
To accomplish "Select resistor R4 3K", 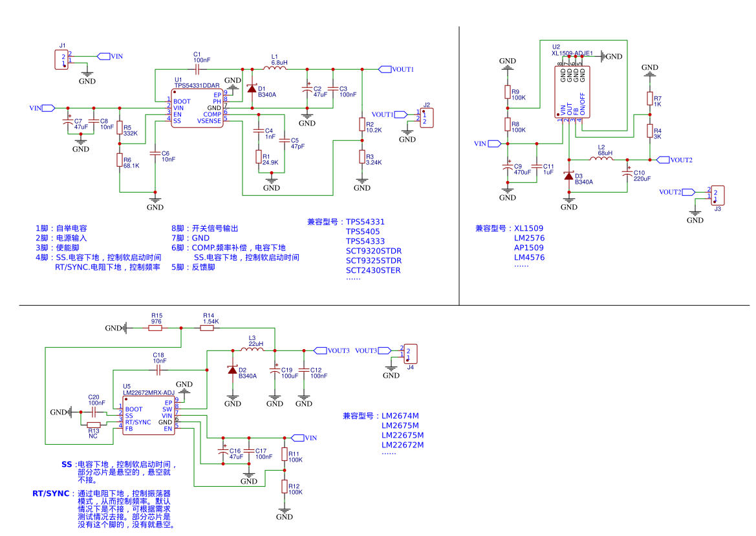I will click(650, 131).
